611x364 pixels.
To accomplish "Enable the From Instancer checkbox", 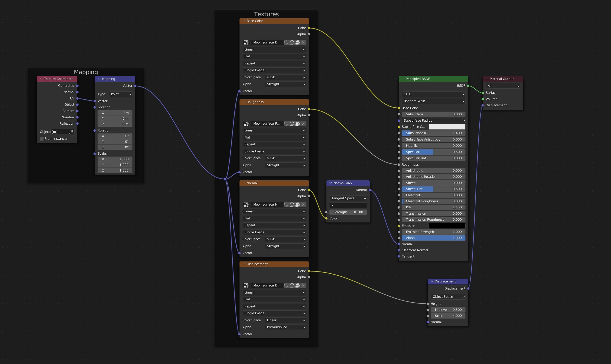I will coord(42,139).
